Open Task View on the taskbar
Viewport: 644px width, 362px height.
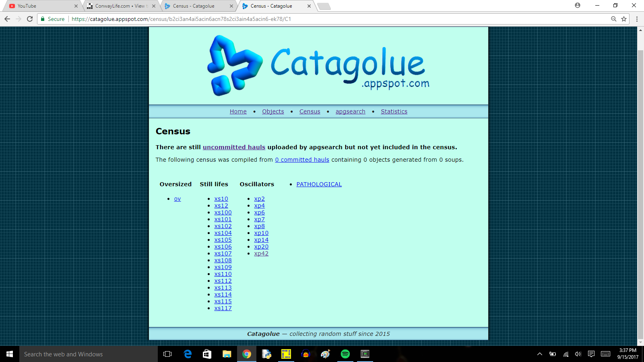point(167,354)
